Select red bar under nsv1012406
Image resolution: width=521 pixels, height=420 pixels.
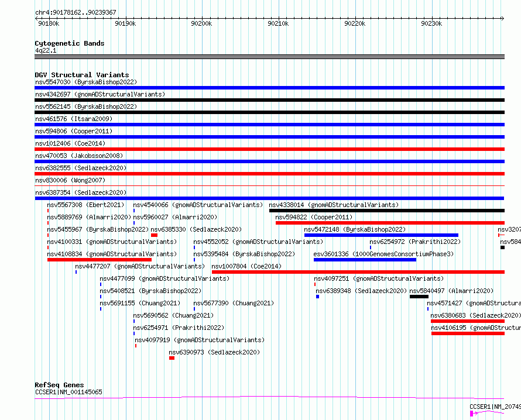269,149
